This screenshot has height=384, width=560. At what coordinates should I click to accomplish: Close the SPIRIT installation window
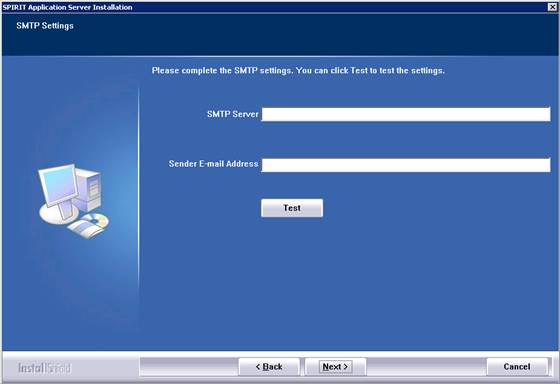coord(552,7)
